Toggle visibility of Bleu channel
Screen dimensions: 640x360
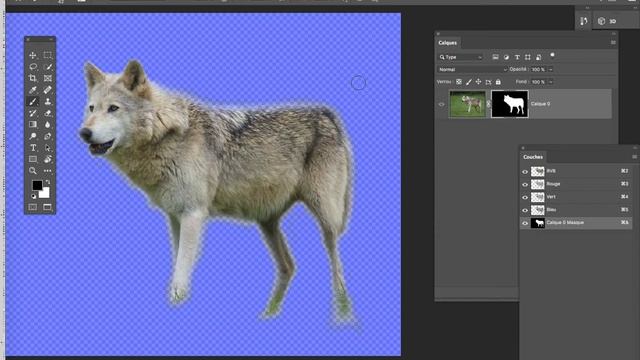point(525,210)
